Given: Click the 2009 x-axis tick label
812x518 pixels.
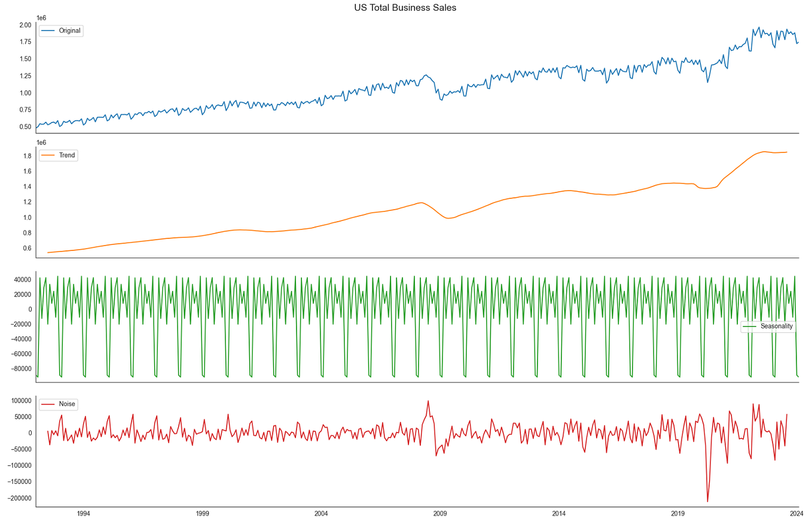Looking at the screenshot, I should point(441,513).
